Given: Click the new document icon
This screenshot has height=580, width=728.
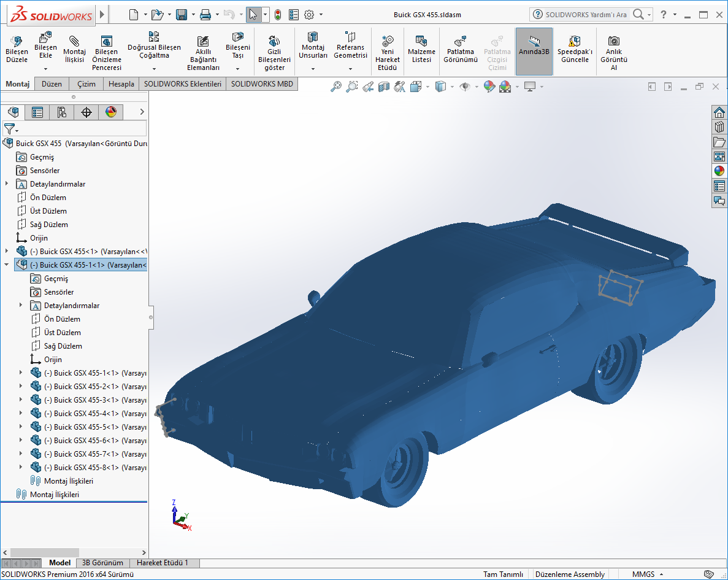Looking at the screenshot, I should coord(134,15).
